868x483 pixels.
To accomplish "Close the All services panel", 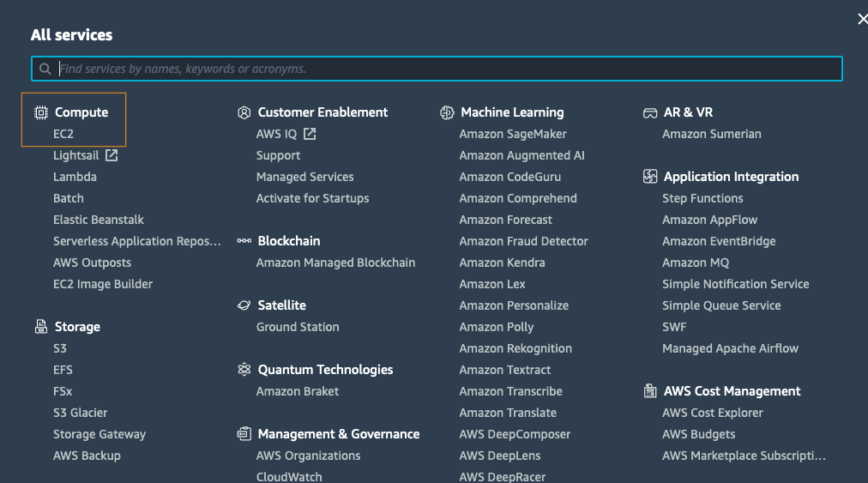I will pyautogui.click(x=862, y=19).
